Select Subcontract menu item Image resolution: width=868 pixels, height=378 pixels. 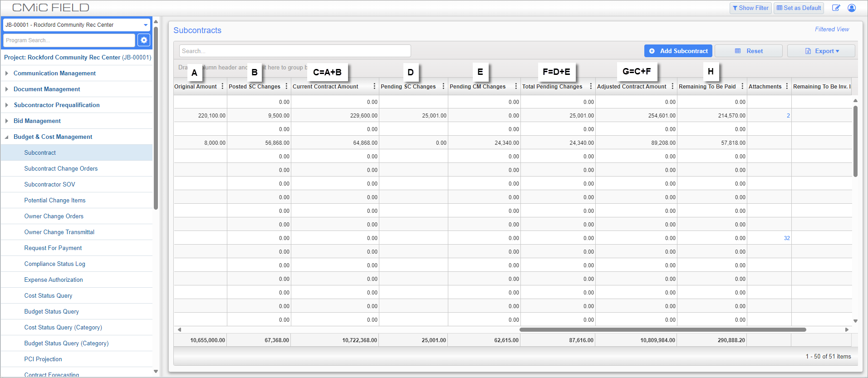click(x=77, y=152)
